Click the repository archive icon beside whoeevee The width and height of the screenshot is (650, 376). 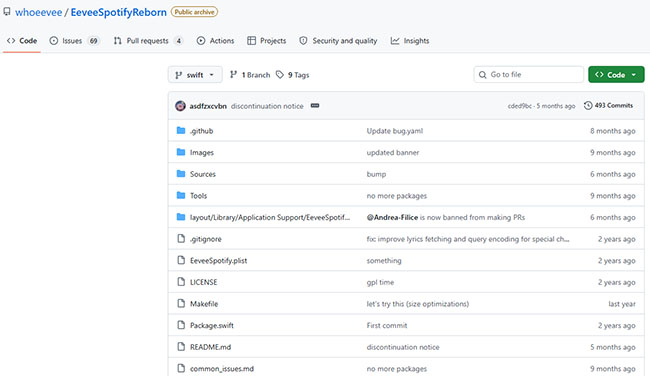[x=7, y=12]
